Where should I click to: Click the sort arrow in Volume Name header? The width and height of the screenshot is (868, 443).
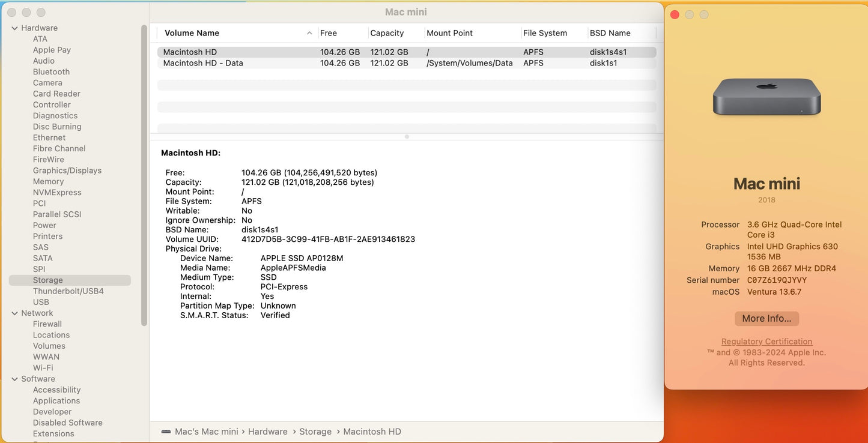(309, 33)
